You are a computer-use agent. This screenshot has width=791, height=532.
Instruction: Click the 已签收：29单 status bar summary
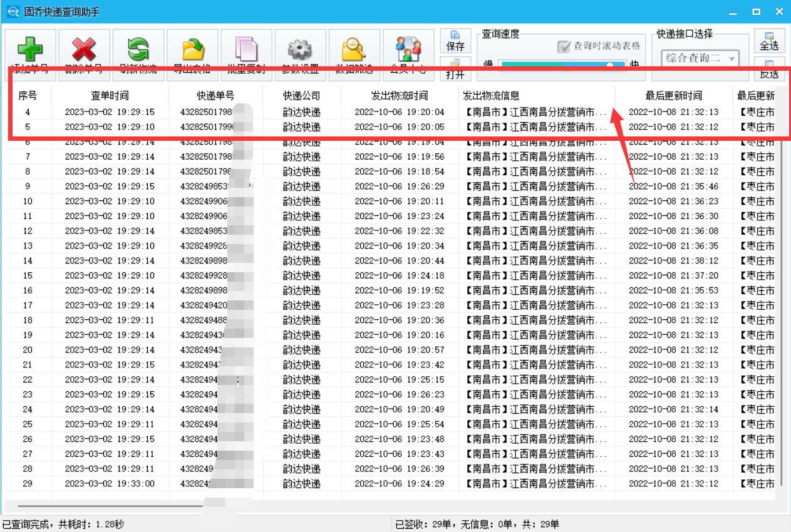(477, 524)
